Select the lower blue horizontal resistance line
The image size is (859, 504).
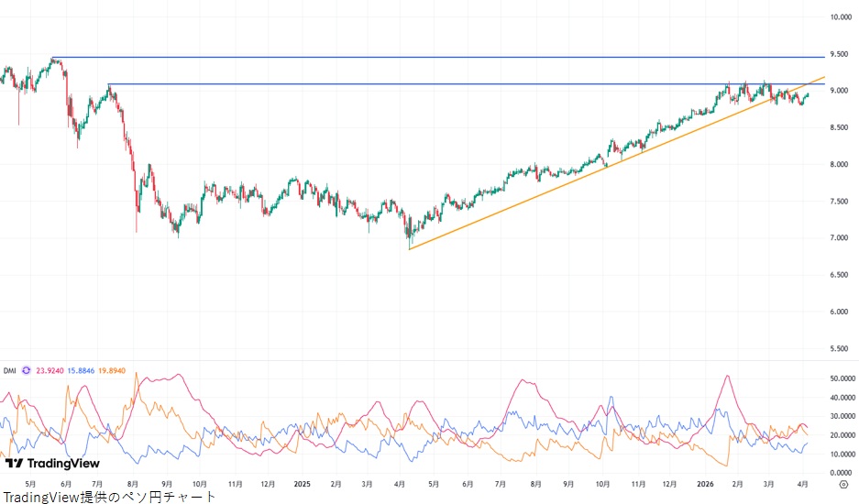pos(458,84)
